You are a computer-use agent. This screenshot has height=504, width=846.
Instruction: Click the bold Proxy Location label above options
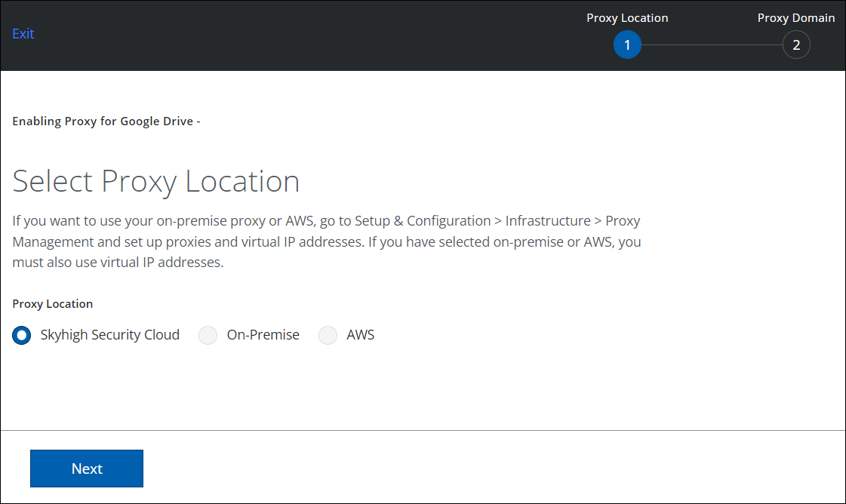click(53, 304)
